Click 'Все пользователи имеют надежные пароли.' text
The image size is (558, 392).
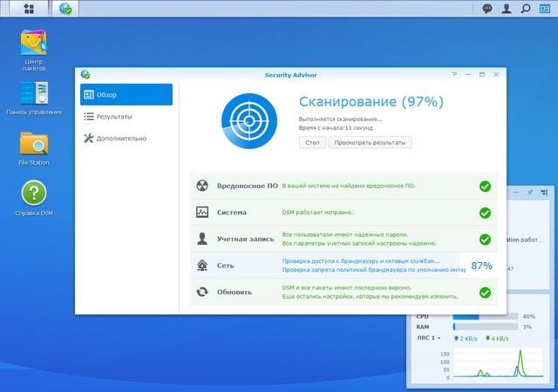coord(345,234)
